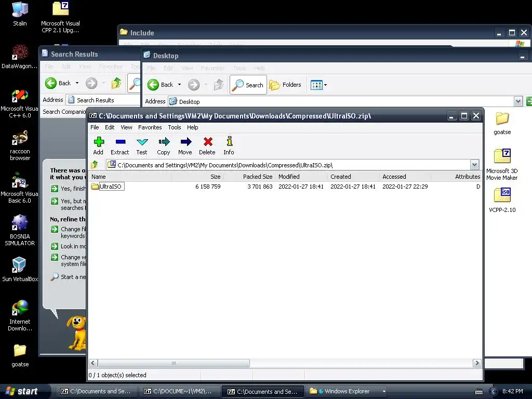Screen dimensions: 532x399
Task: Go up one folder level in 7-Zip
Action: [95, 165]
